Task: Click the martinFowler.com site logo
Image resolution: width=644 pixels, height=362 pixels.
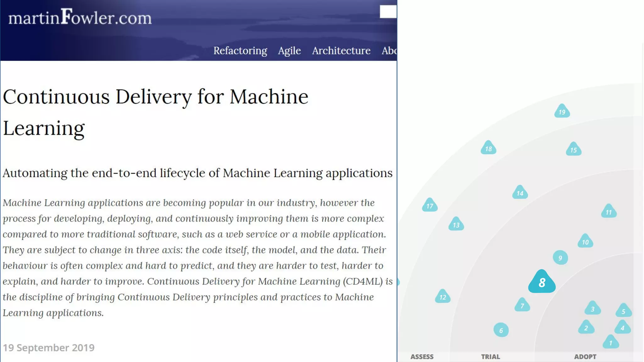Action: pos(80,17)
